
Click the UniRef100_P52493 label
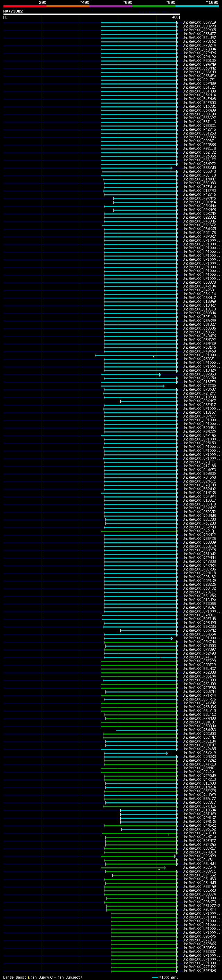(199, 653)
